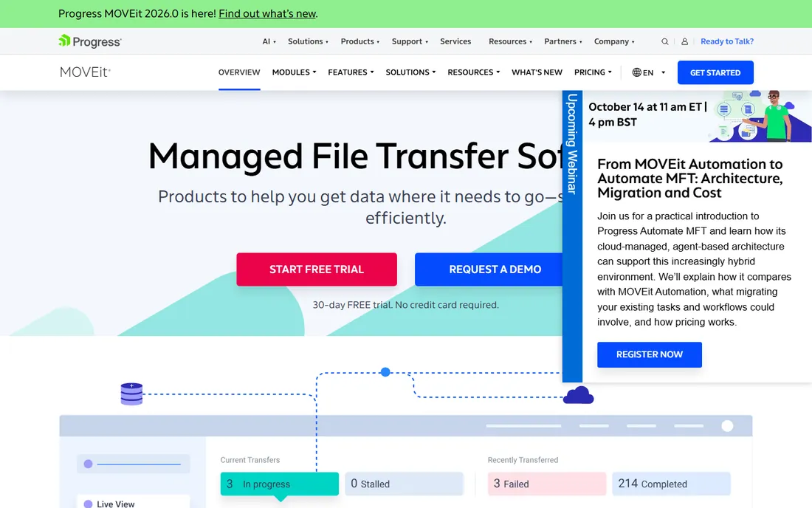812x508 pixels.
Task: Click the Current Transfers label
Action: [250, 460]
